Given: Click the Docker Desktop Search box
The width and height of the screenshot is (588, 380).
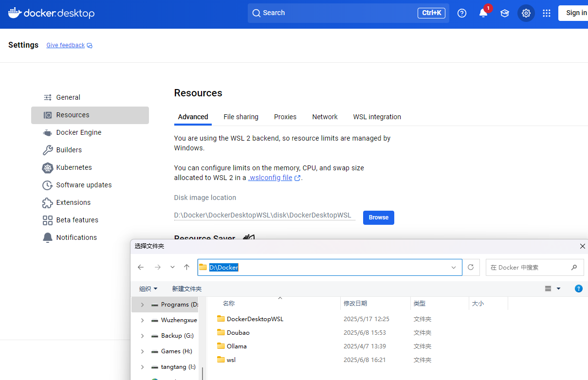Looking at the screenshot, I should pos(349,13).
